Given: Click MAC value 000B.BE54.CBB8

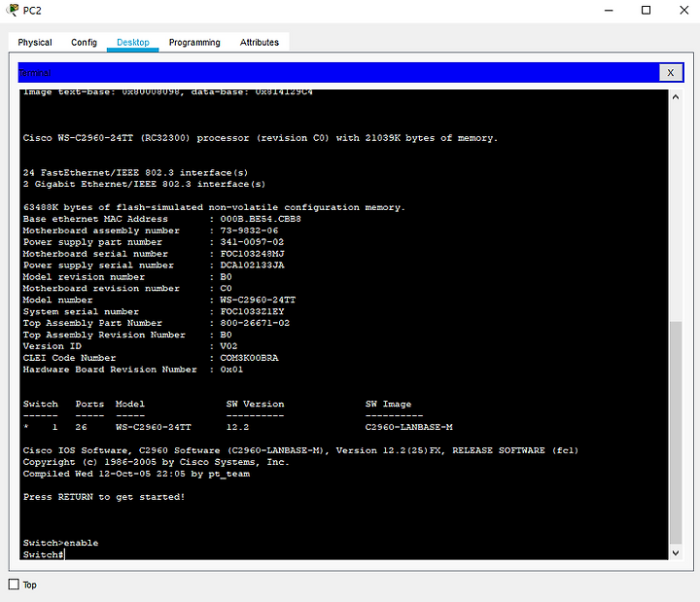Looking at the screenshot, I should [261, 219].
